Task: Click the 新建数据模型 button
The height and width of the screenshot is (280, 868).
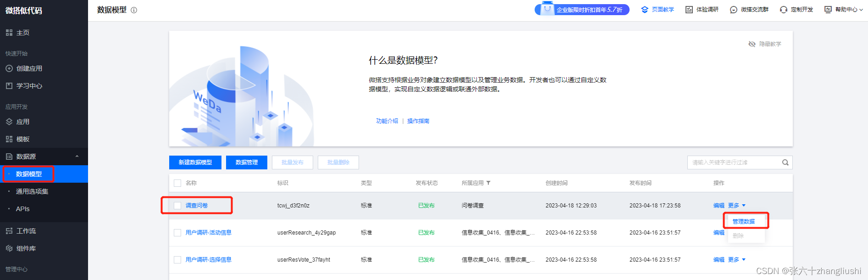Action: (x=195, y=162)
